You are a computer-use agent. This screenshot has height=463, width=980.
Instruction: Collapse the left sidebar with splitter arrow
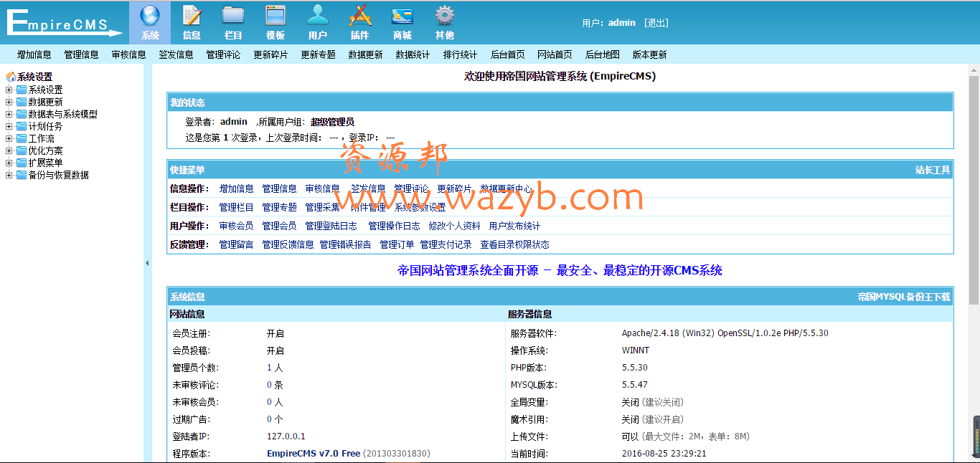click(x=147, y=263)
